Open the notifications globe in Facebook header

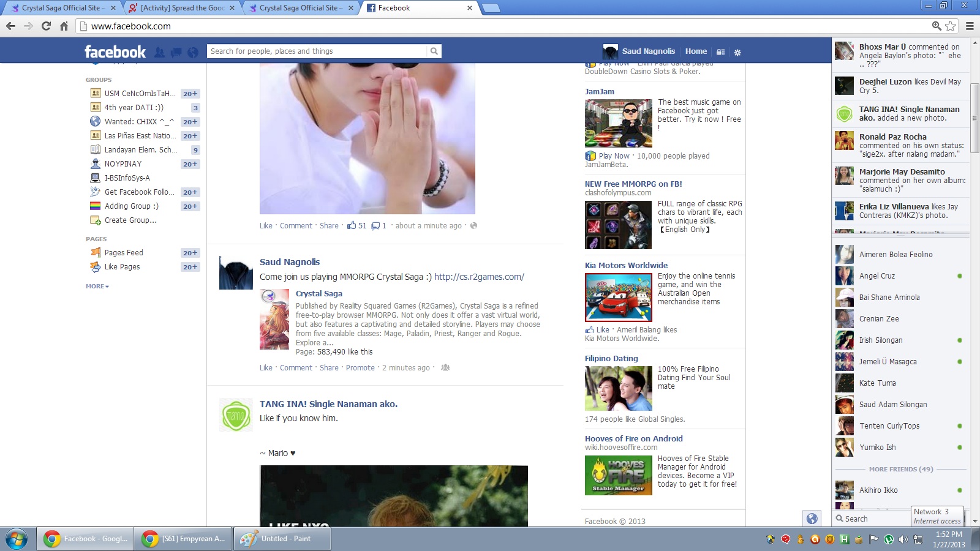[193, 53]
